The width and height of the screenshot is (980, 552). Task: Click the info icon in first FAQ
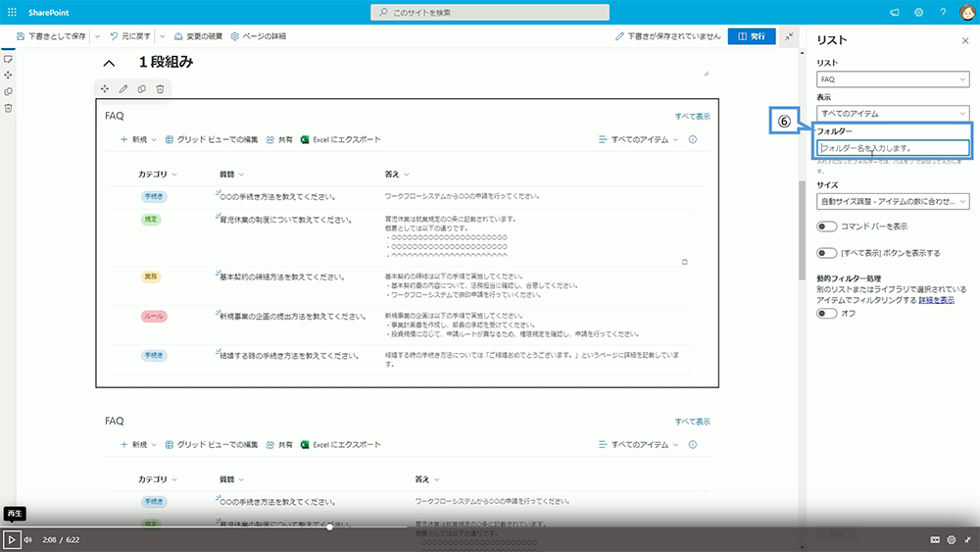pos(693,139)
